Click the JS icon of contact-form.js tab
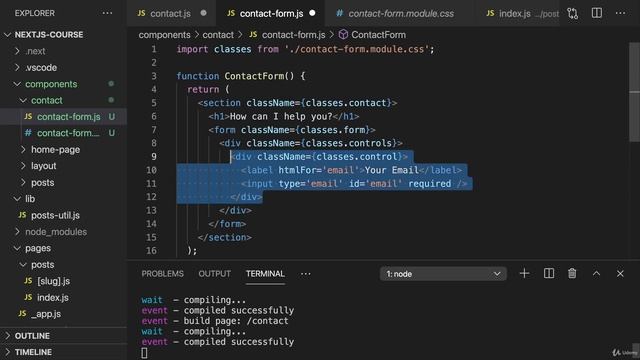 [x=231, y=13]
